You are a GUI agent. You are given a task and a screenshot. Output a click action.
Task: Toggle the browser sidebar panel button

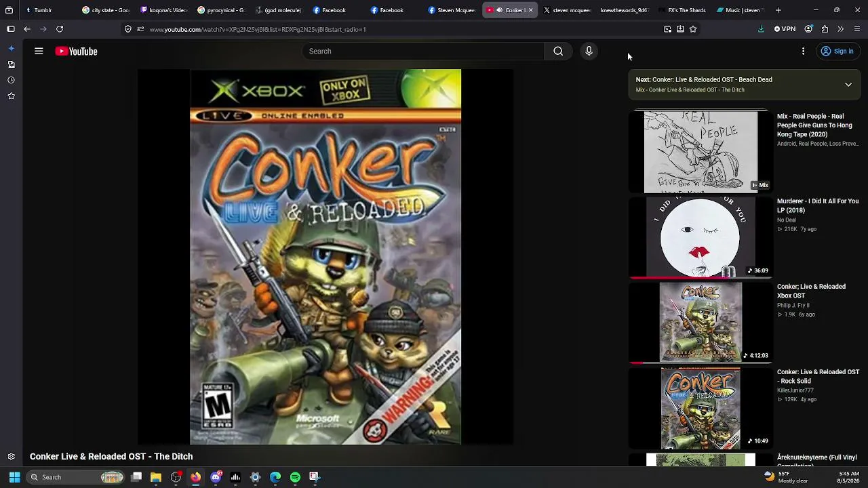click(11, 29)
